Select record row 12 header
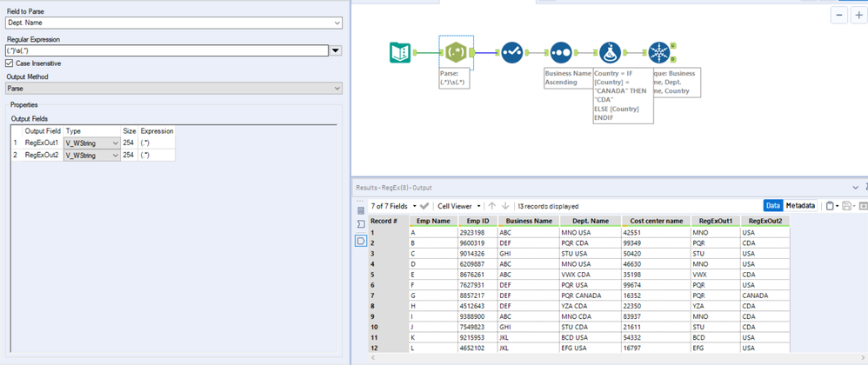The width and height of the screenshot is (868, 365). coord(389,348)
